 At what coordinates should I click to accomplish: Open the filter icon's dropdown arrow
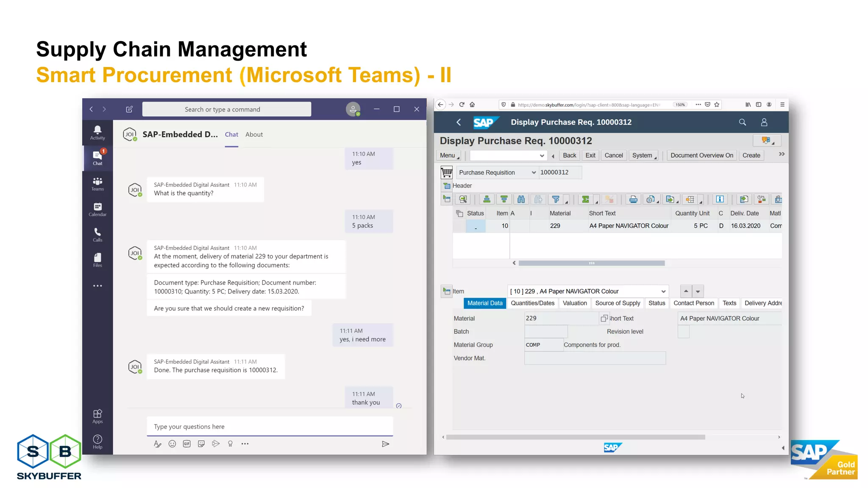566,202
